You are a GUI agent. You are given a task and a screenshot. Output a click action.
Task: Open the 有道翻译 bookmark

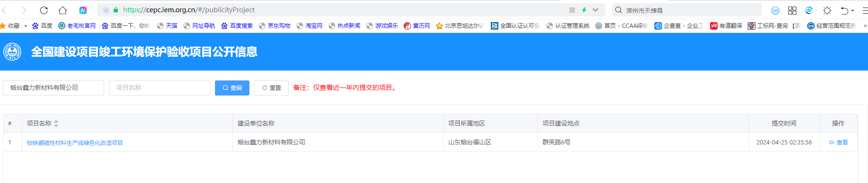point(726,26)
